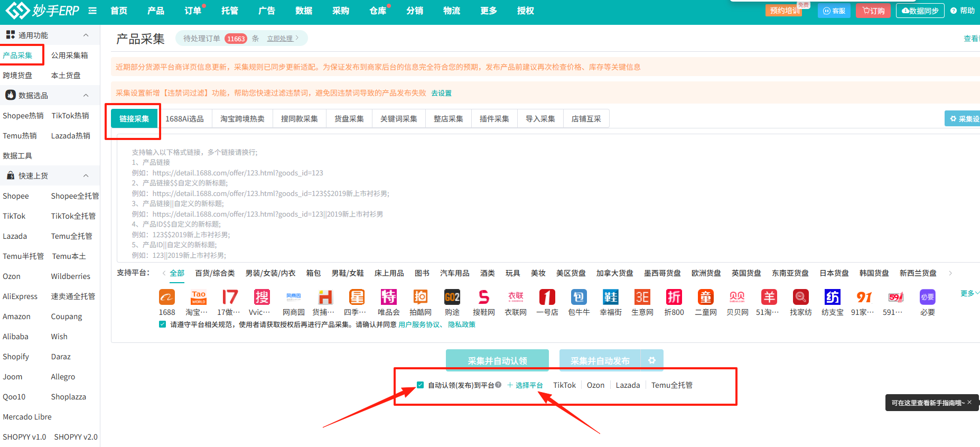Screen dimensions: 980x447
Task: Click 预约培训 button
Action: click(785, 11)
